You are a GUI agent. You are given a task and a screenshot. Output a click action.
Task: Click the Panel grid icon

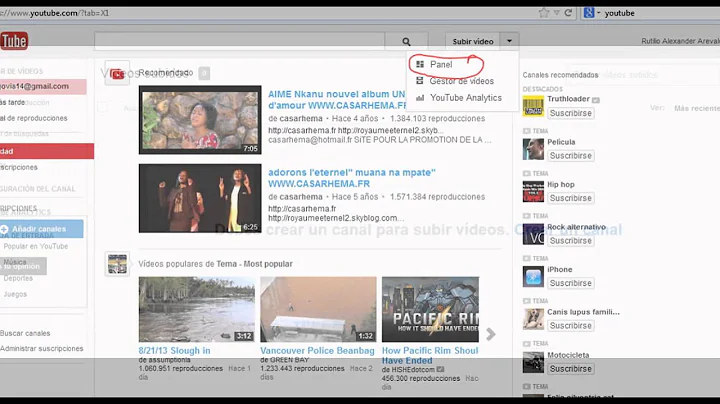[420, 64]
